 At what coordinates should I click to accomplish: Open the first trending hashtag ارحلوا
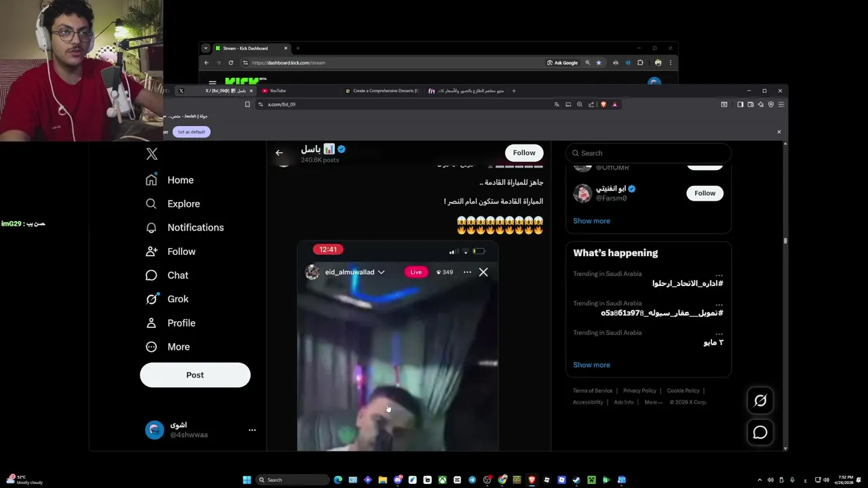(x=688, y=283)
